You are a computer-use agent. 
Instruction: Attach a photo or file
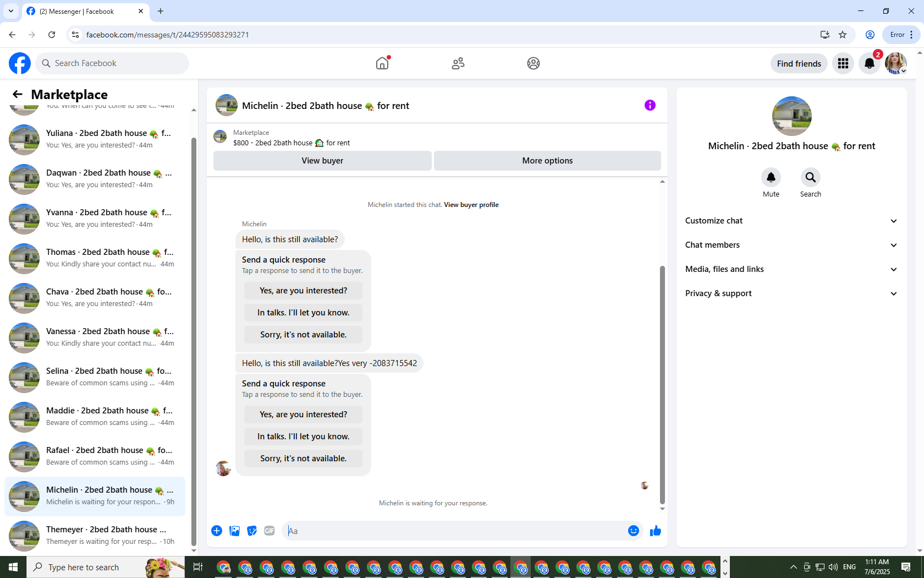(x=234, y=531)
